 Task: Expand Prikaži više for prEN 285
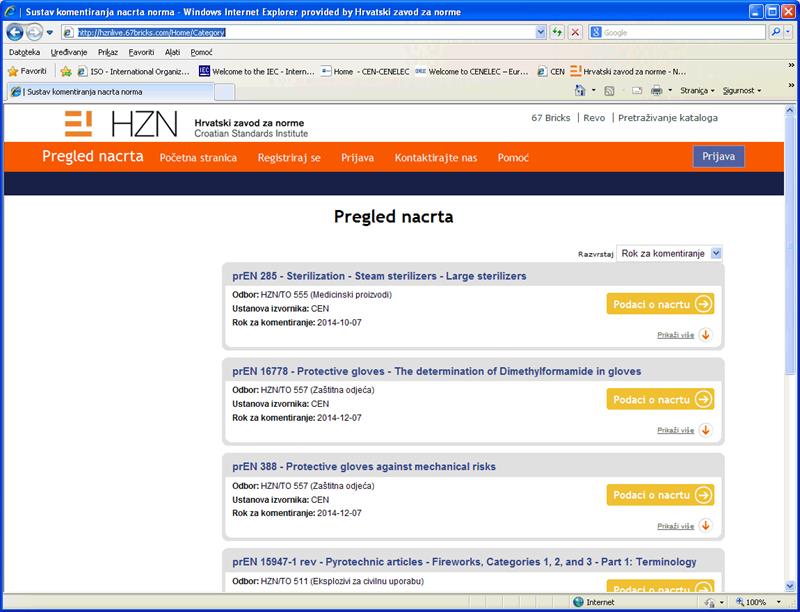[x=684, y=335]
